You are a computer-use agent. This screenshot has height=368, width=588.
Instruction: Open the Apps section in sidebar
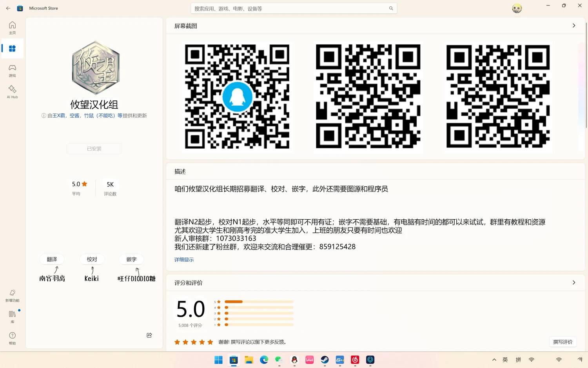tap(12, 49)
